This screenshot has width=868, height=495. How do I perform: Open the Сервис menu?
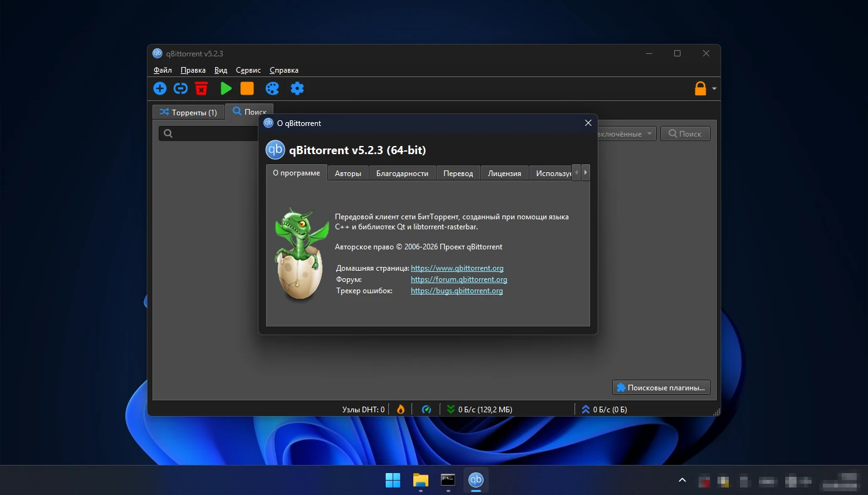point(248,70)
